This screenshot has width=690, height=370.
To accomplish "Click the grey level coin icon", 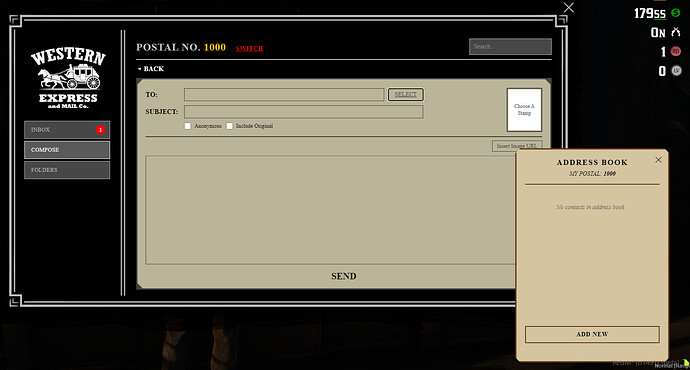I will [x=676, y=70].
